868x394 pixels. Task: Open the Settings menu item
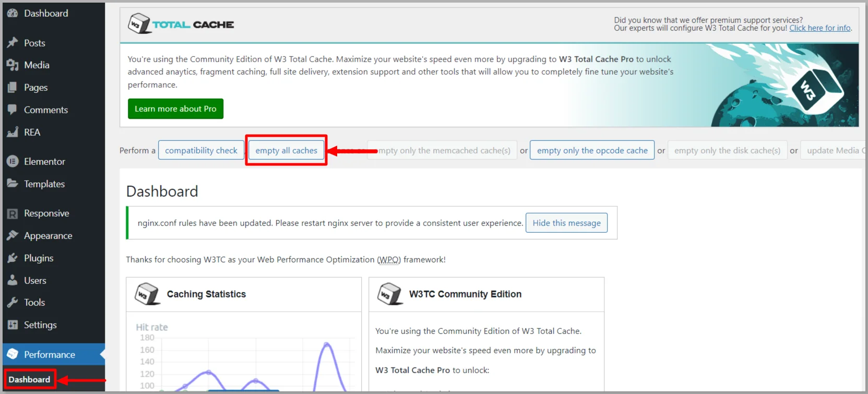(53, 325)
